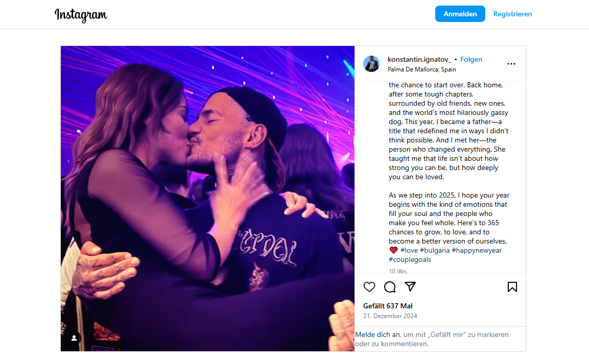
Task: View the Gefällt 637 Mal likes list
Action: click(x=388, y=306)
